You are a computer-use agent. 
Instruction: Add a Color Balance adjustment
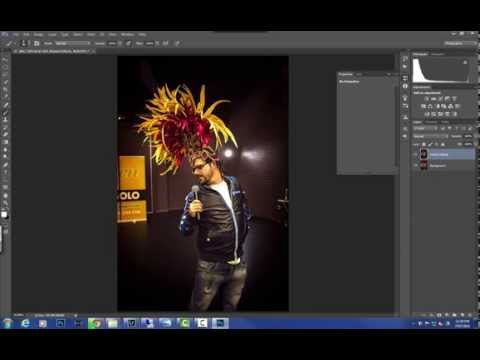click(x=429, y=106)
